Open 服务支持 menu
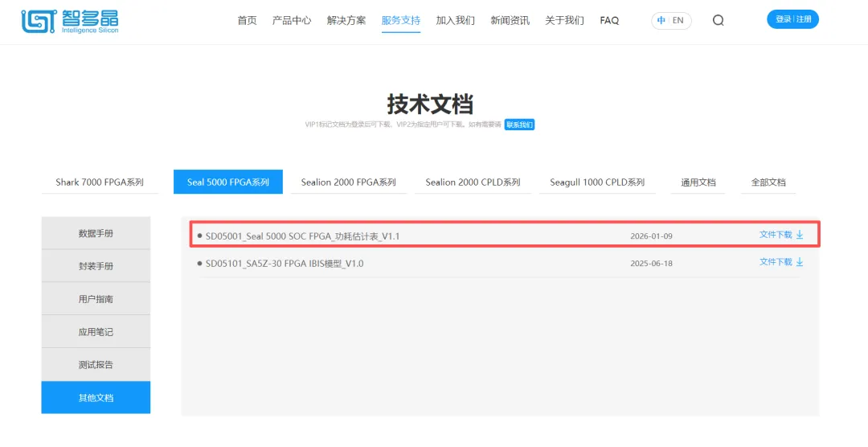This screenshot has height=447, width=868. 401,20
